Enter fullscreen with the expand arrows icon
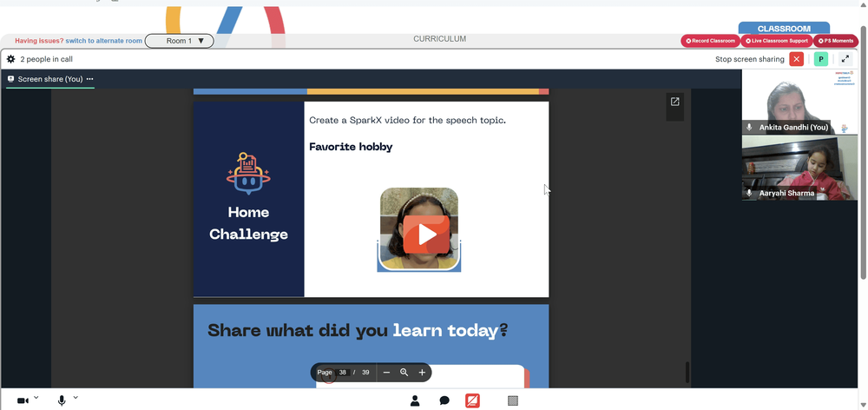Image resolution: width=868 pixels, height=410 pixels. (845, 59)
